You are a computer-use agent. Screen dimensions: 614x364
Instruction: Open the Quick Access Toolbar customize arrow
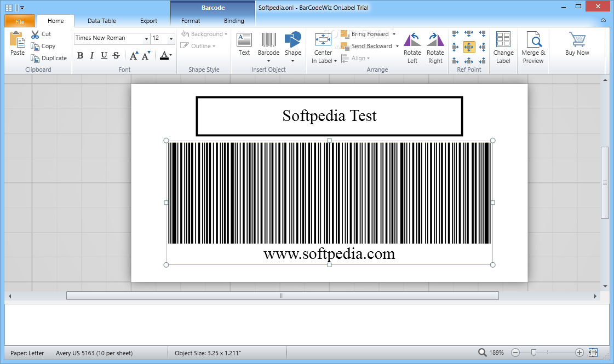click(x=22, y=8)
